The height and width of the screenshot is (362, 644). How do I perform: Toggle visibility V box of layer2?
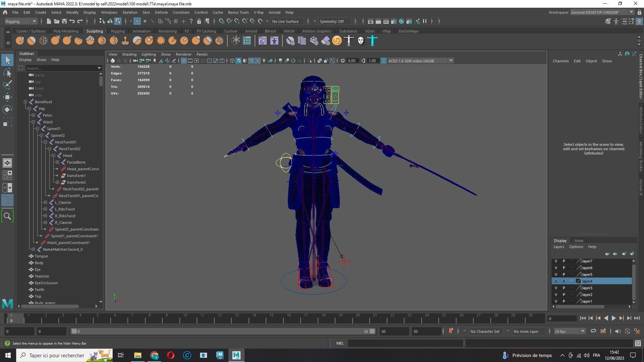(556, 295)
